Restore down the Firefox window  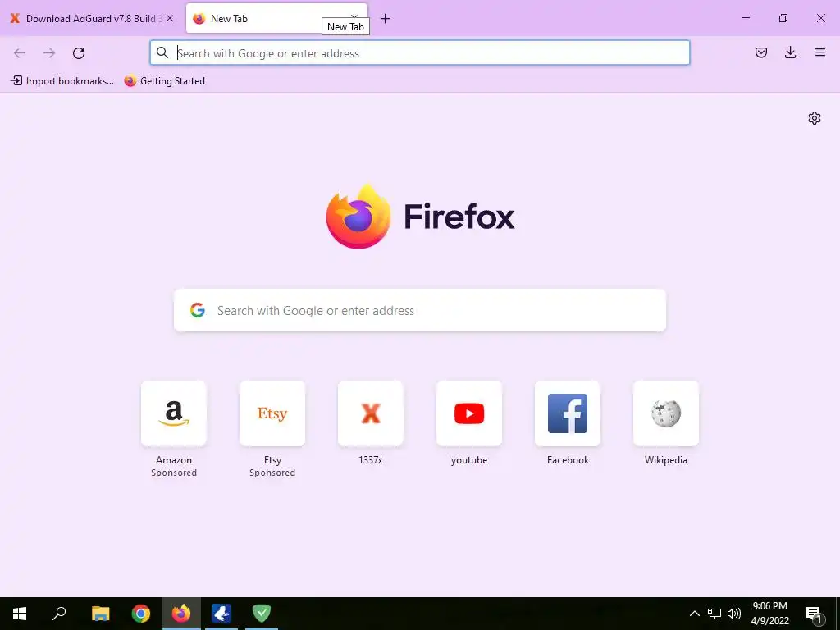[x=783, y=18]
